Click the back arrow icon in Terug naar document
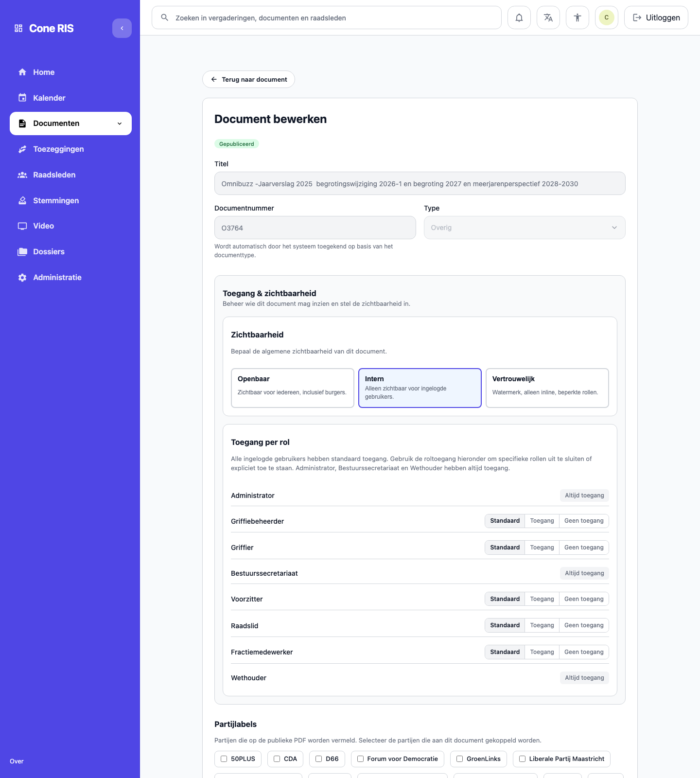This screenshot has width=700, height=778. [x=214, y=79]
